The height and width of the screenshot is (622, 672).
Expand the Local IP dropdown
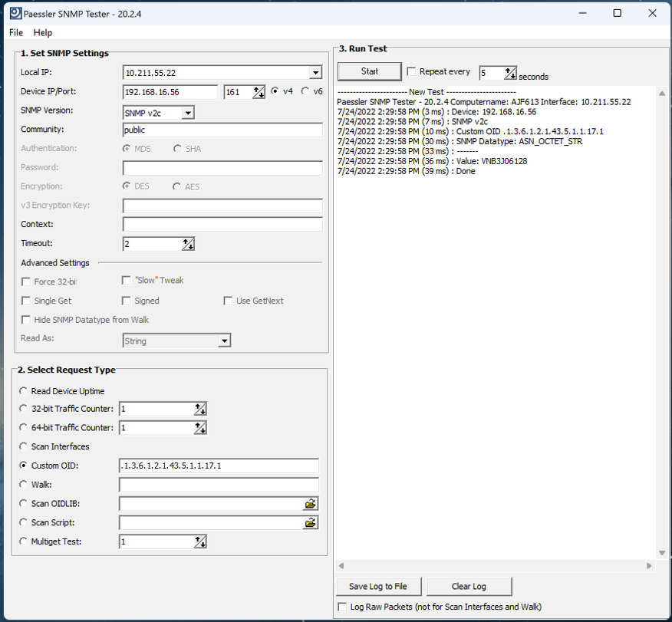(x=315, y=73)
